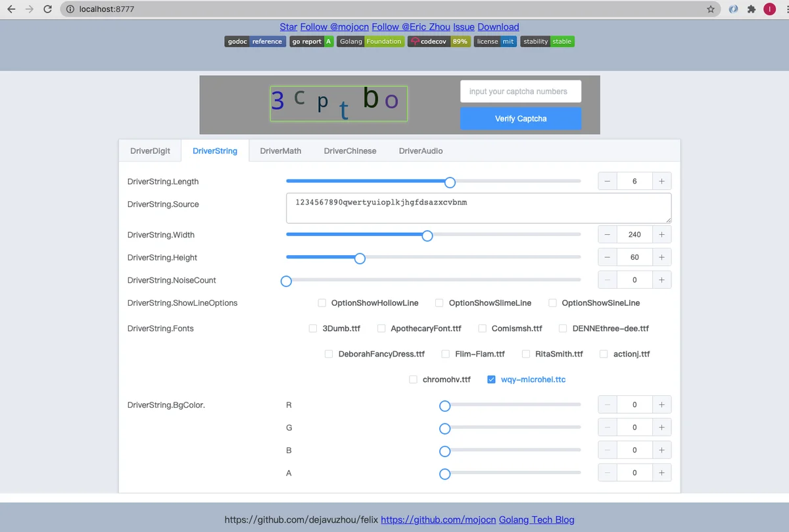Reload the page with refresh icon
789x532 pixels.
(47, 9)
